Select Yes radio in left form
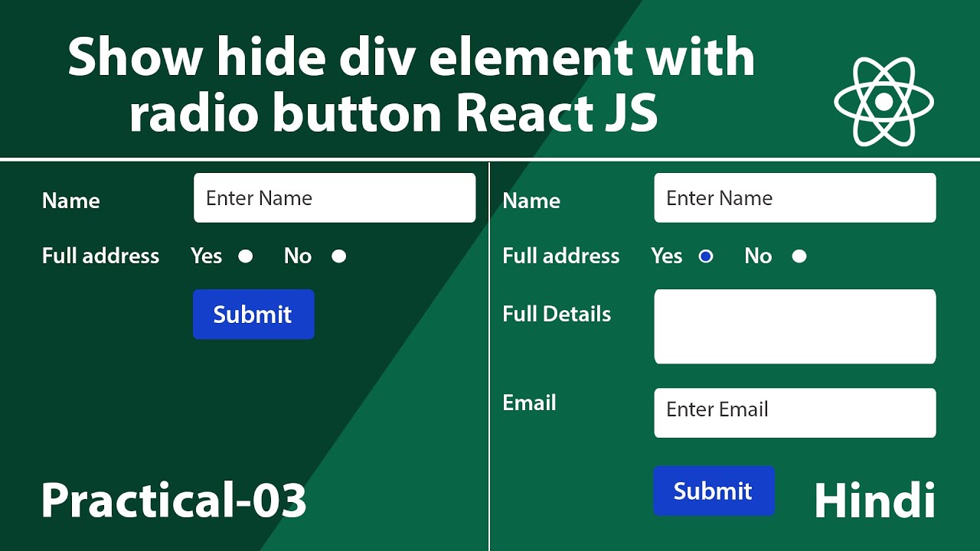 coord(246,256)
